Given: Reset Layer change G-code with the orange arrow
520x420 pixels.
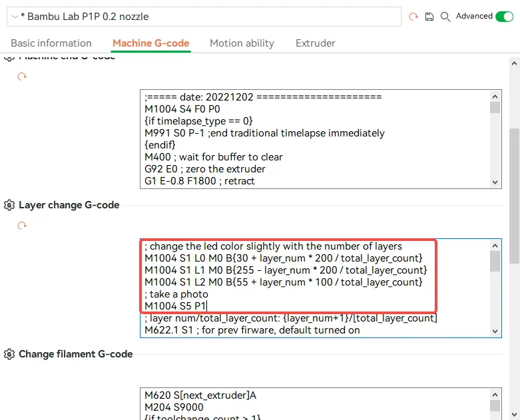Looking at the screenshot, I should 22,226.
